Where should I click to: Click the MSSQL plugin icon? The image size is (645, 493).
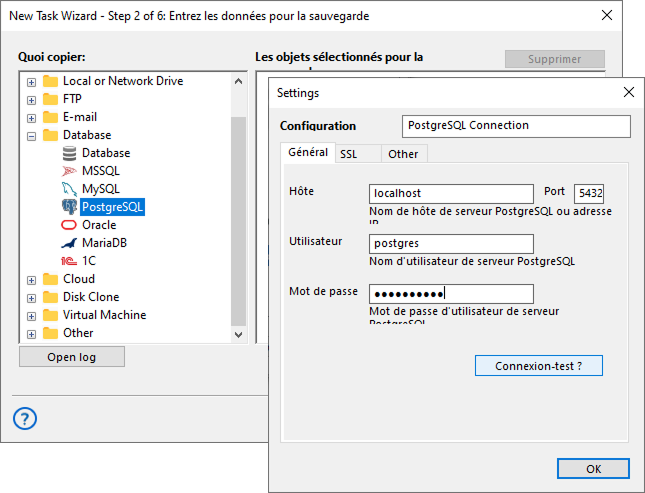click(x=69, y=171)
